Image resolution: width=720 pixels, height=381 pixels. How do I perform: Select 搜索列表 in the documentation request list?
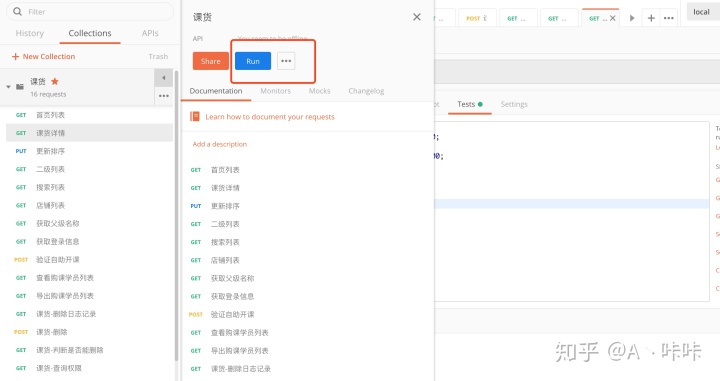[x=225, y=242]
